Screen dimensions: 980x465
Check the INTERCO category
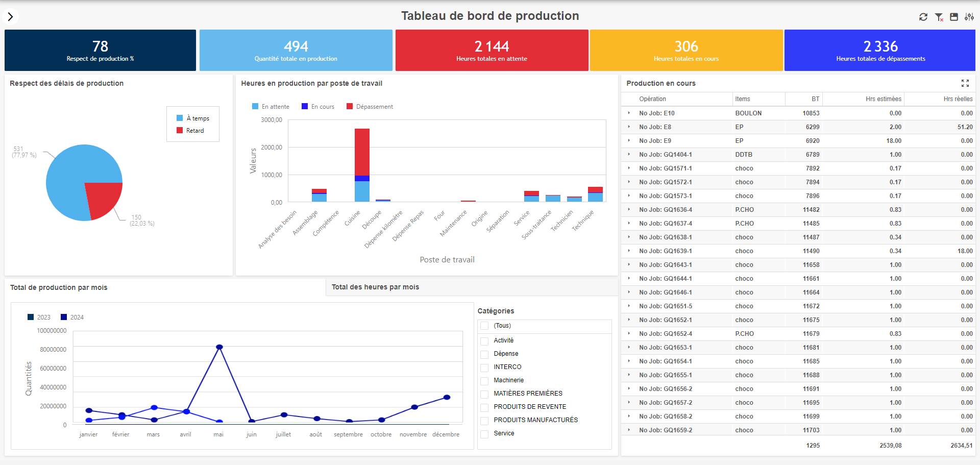click(485, 368)
